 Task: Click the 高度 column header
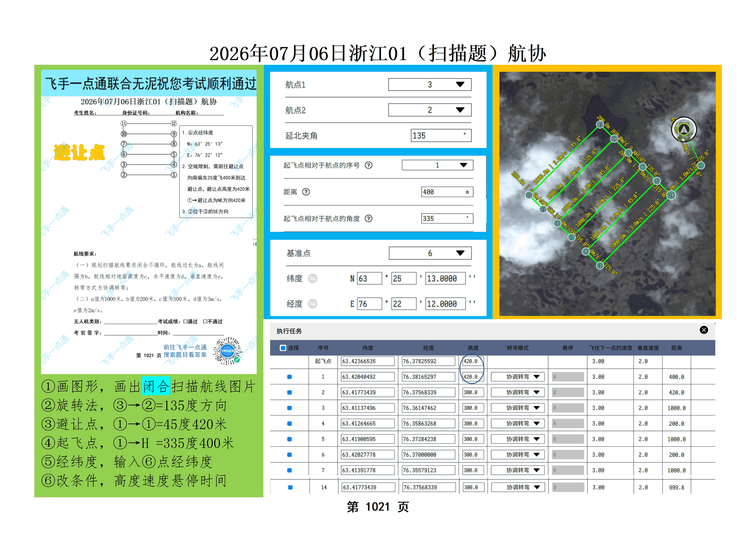click(x=473, y=348)
